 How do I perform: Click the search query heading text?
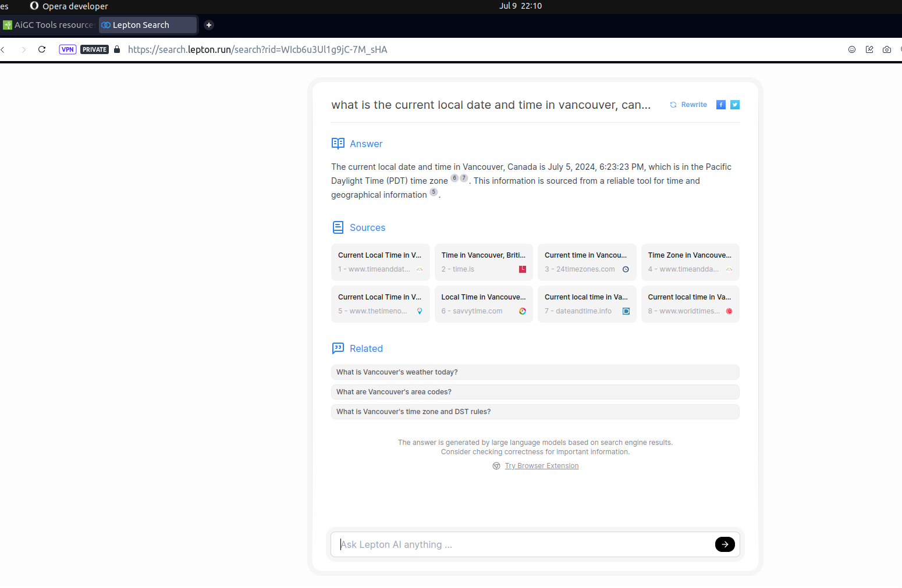coord(491,105)
